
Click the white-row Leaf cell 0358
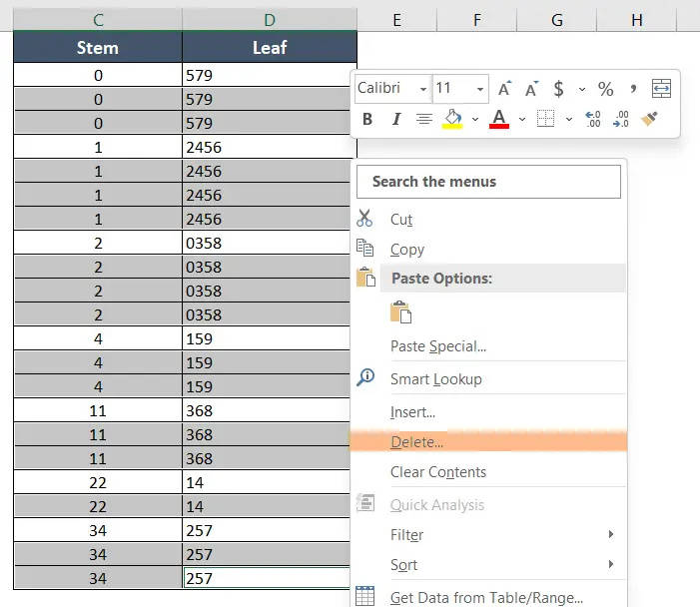[267, 244]
